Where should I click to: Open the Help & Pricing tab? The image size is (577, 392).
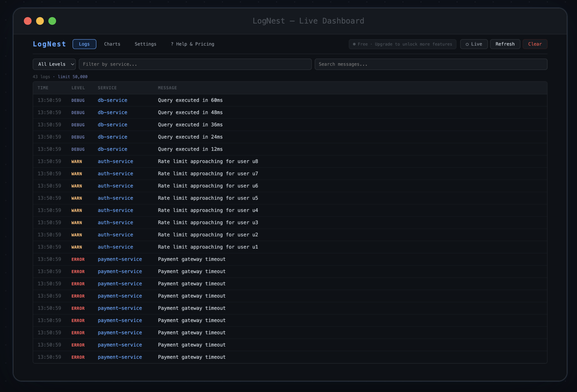[x=192, y=44]
